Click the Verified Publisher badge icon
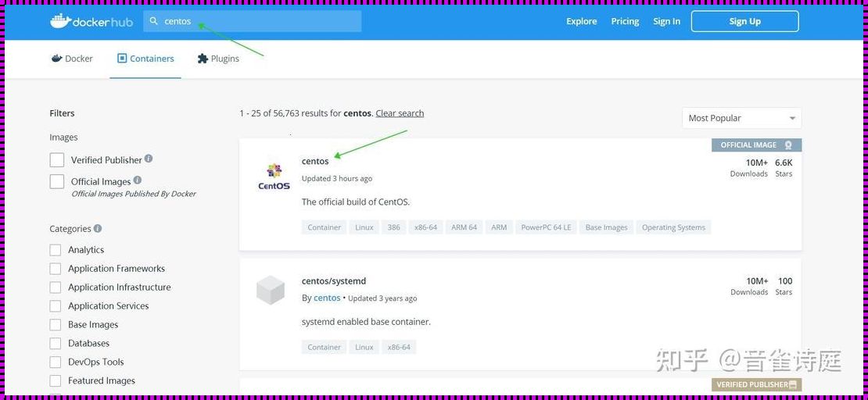The width and height of the screenshot is (868, 400). (x=793, y=384)
